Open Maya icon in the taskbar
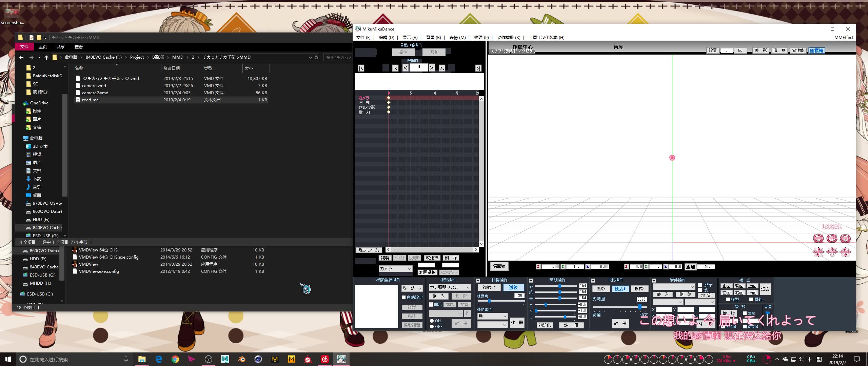 point(225,359)
